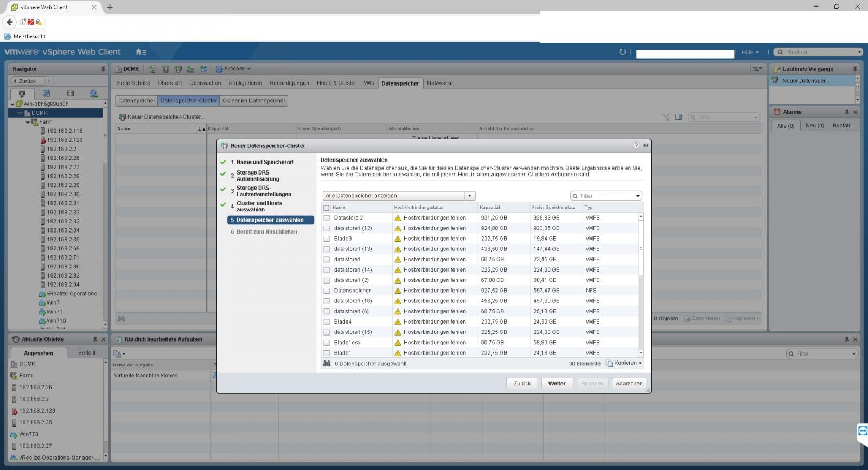Toggle the select-all datastores header checkbox
This screenshot has height=470, width=868.
pyautogui.click(x=326, y=208)
